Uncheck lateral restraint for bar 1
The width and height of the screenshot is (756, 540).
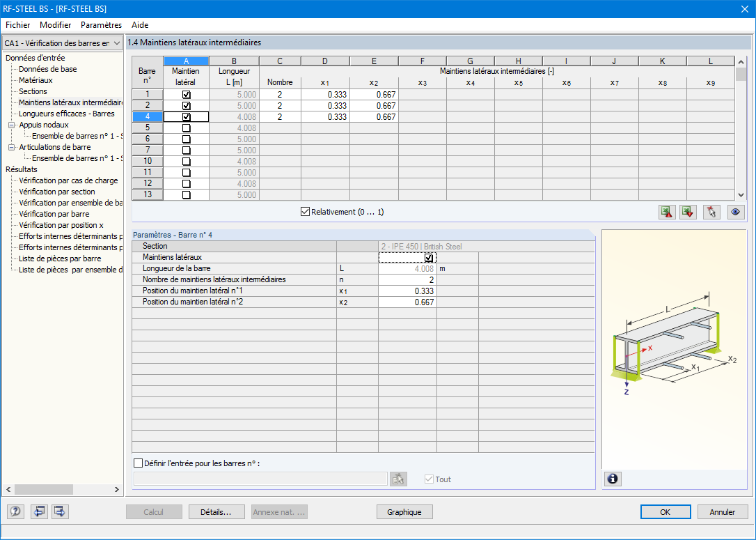(x=186, y=95)
